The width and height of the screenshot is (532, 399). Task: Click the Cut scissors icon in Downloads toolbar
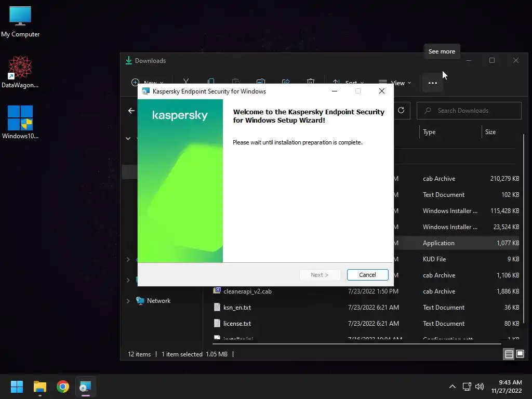point(186,82)
